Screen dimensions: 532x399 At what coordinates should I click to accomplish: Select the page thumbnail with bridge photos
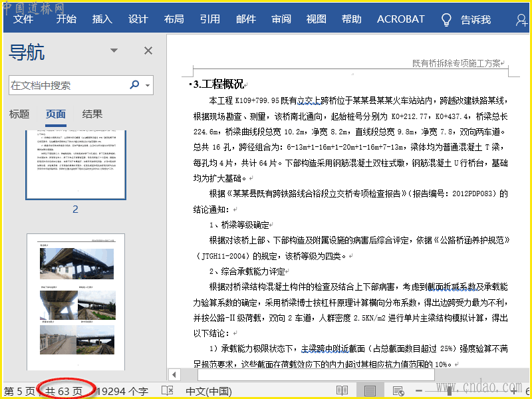[76, 302]
